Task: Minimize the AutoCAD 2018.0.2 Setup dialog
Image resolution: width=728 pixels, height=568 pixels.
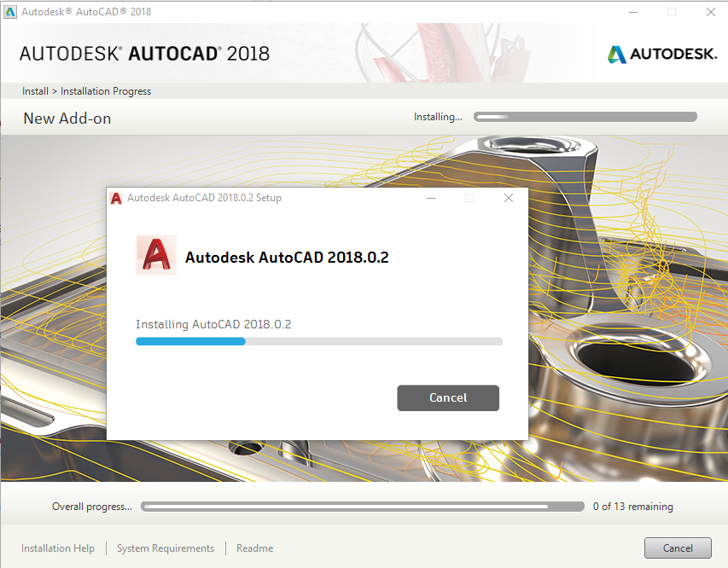Action: 431,198
